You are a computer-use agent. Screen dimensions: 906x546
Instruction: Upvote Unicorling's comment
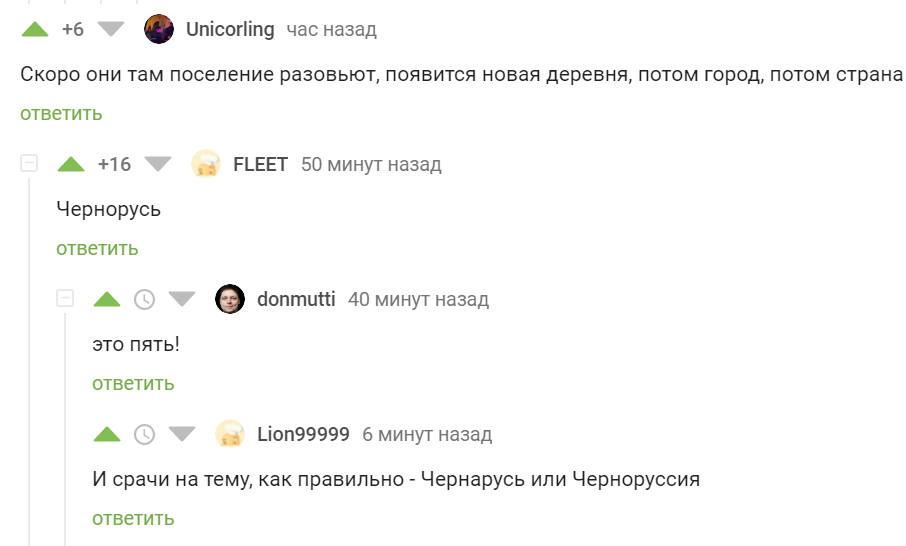[35, 29]
